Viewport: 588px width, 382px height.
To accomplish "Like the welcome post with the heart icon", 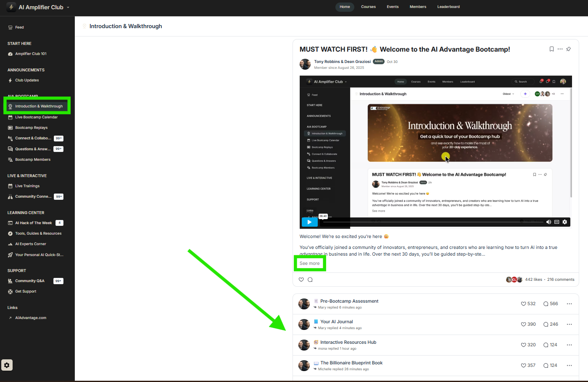I will coord(301,280).
